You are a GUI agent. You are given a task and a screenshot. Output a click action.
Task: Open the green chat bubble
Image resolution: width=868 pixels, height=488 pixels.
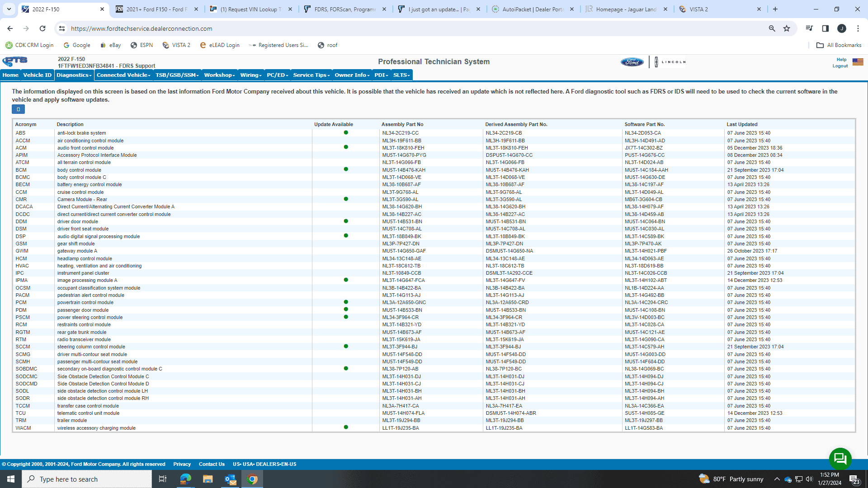click(840, 458)
